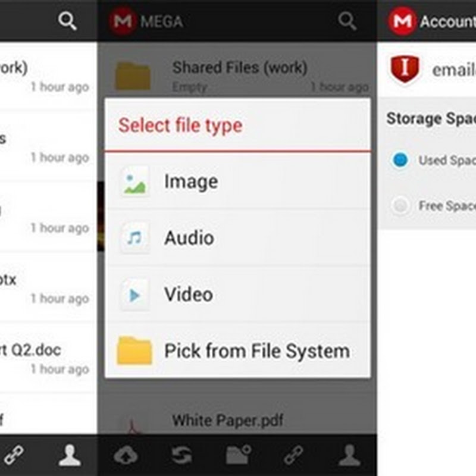Tap the Audio music note icon

point(135,237)
